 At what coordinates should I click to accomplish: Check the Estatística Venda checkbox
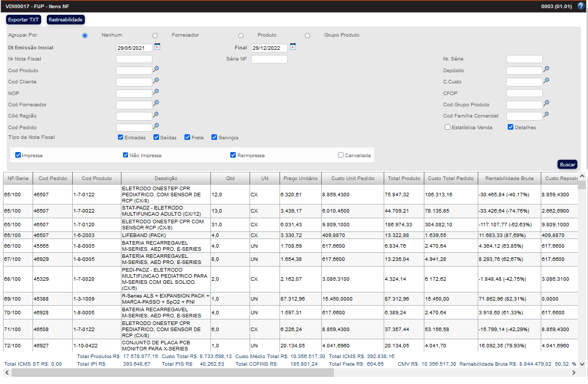point(447,127)
